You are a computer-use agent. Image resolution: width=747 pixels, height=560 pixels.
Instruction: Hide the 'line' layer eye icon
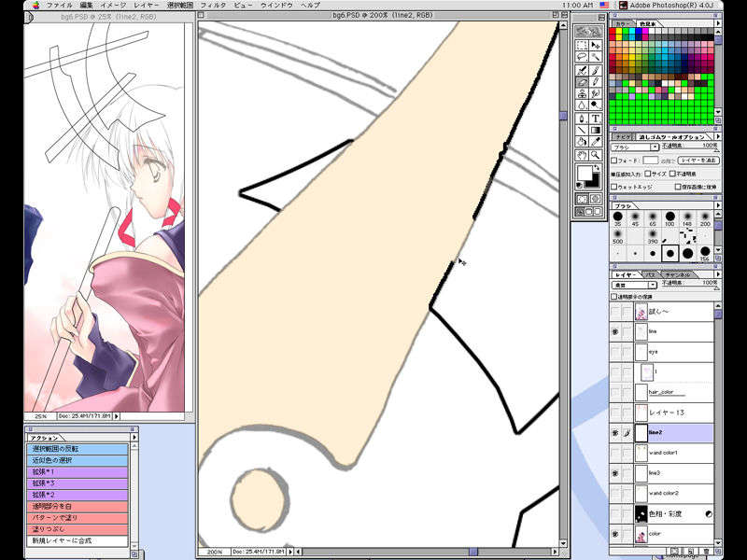(x=615, y=331)
